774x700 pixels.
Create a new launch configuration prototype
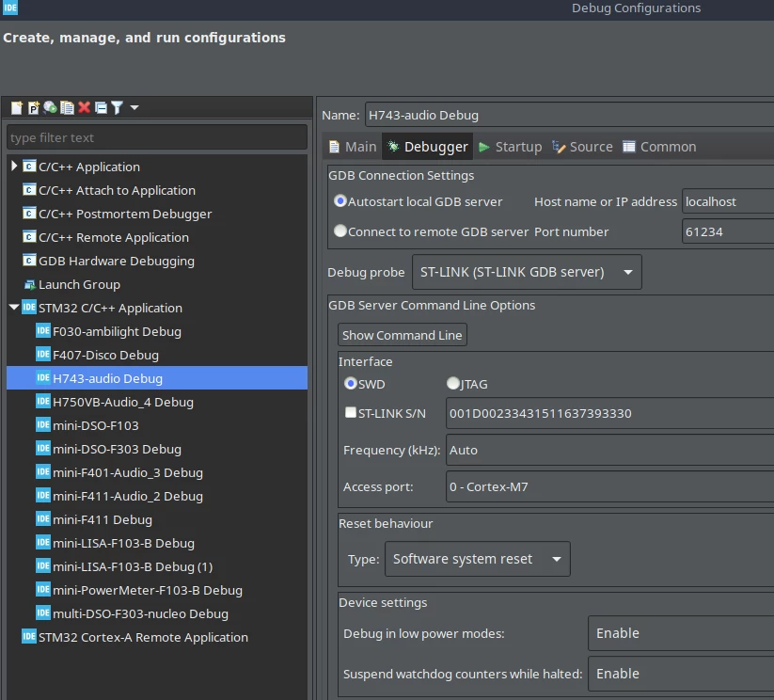pos(34,107)
